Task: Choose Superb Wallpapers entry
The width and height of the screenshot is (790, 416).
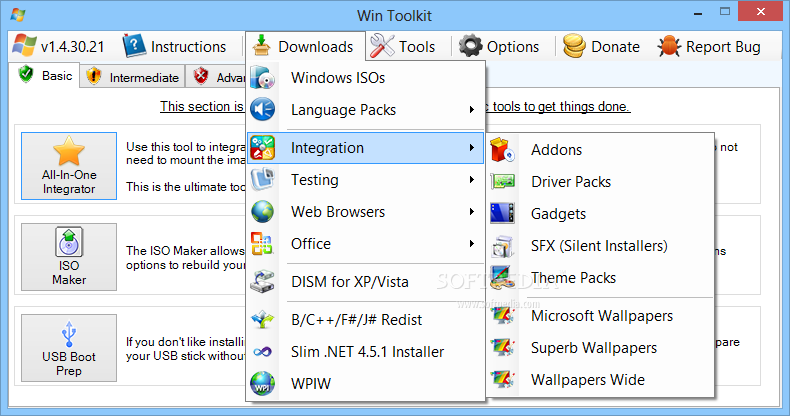Action: pos(601,348)
